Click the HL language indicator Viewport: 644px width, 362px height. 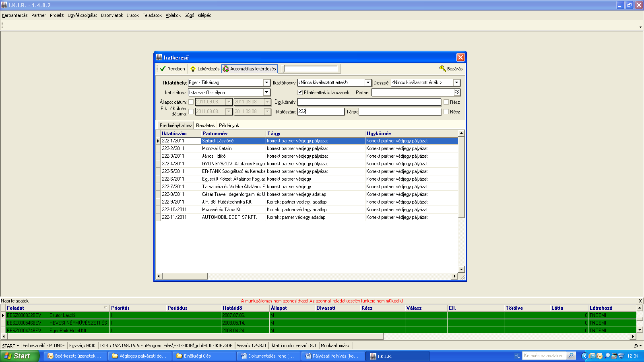point(517,356)
